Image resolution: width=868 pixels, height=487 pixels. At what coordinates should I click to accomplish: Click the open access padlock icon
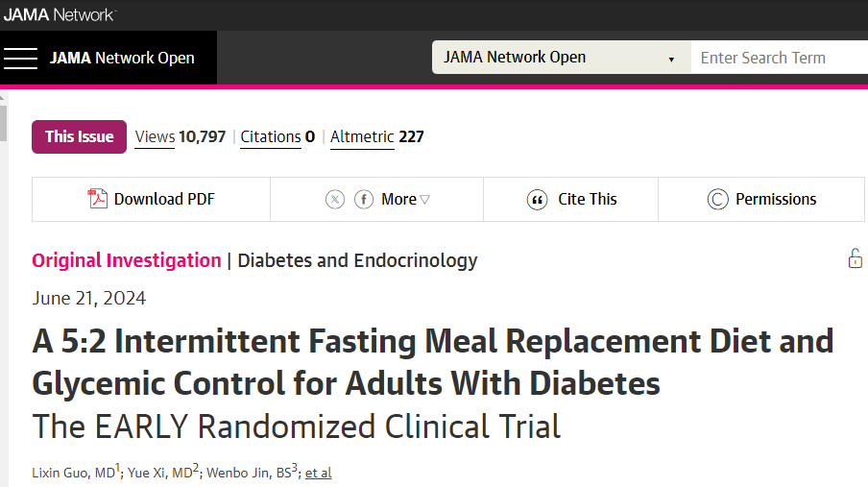coord(856,258)
